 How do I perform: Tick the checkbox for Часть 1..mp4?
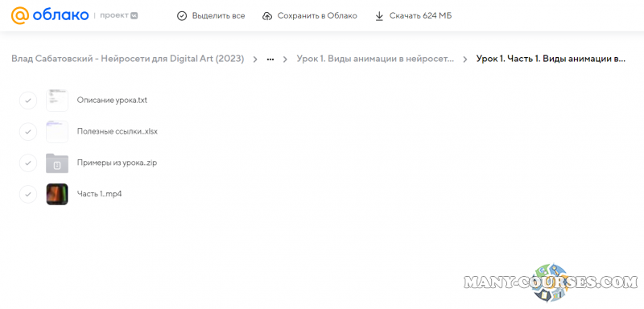click(28, 194)
